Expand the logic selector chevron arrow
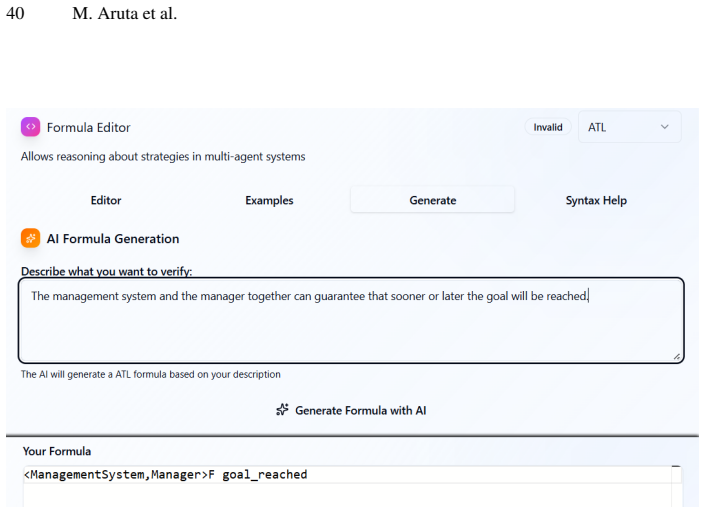705x513 pixels. (x=665, y=127)
